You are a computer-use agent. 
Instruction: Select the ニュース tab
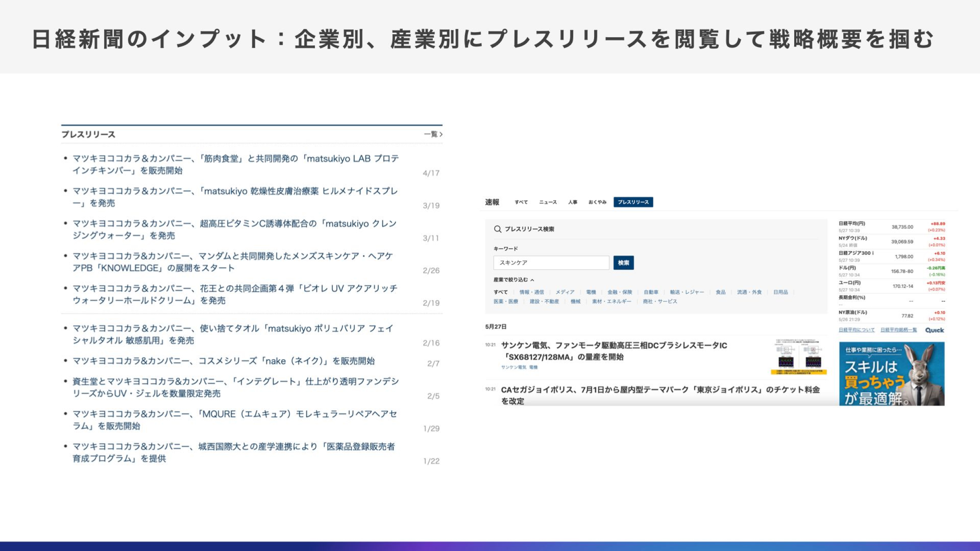tap(548, 202)
